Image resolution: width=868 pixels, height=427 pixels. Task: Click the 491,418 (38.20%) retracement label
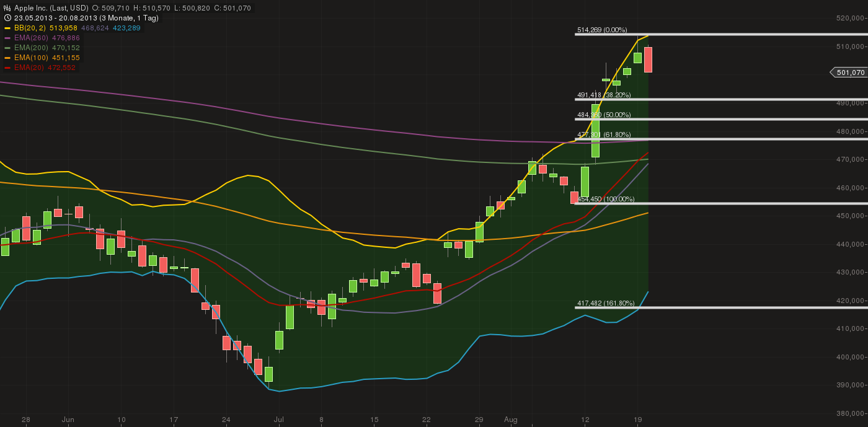(x=604, y=95)
